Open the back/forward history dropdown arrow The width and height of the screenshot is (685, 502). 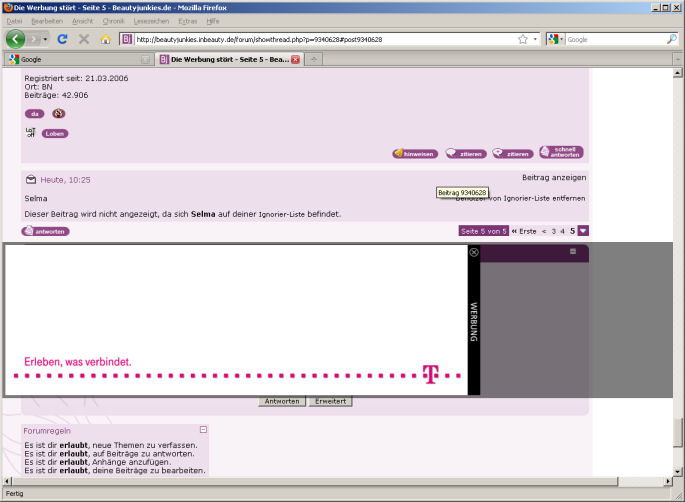coord(44,39)
